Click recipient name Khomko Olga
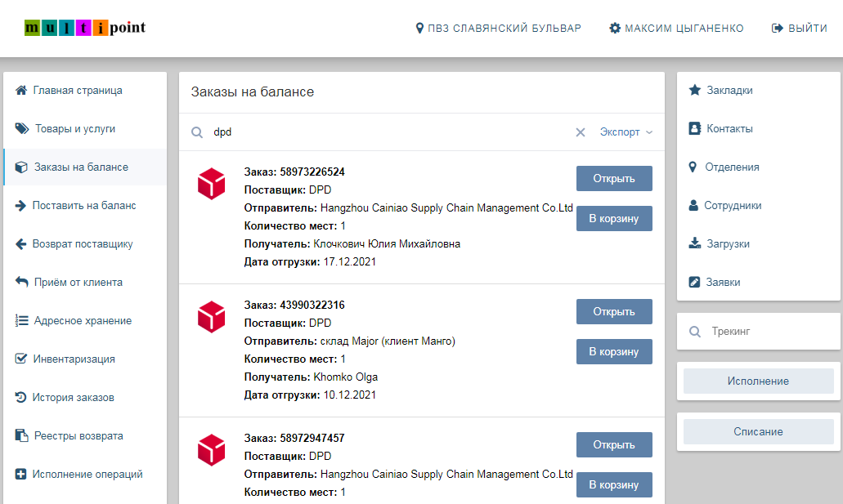Image resolution: width=843 pixels, height=504 pixels. pyautogui.click(x=346, y=377)
